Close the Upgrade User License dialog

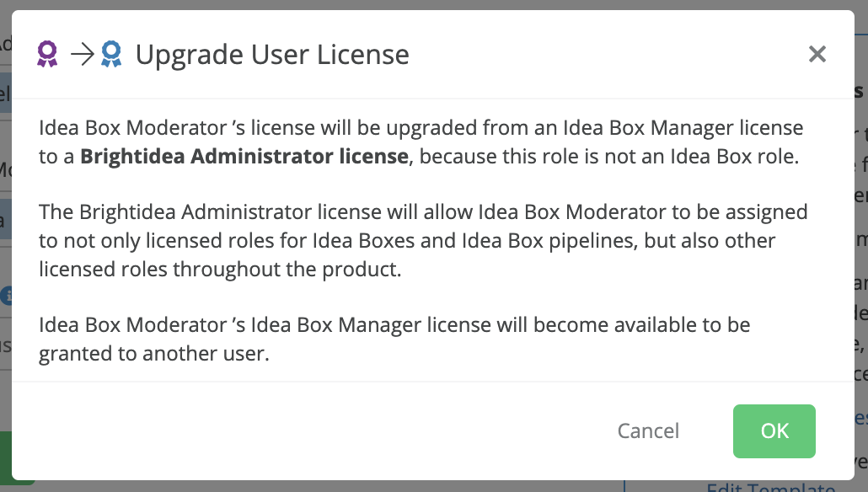pos(817,54)
